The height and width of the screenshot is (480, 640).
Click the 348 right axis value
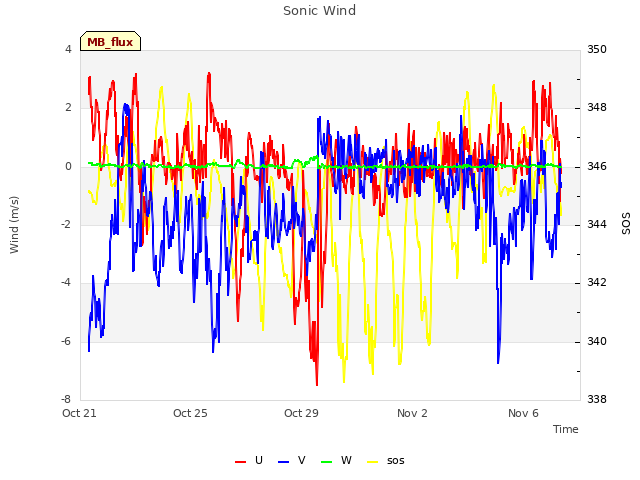click(x=597, y=108)
